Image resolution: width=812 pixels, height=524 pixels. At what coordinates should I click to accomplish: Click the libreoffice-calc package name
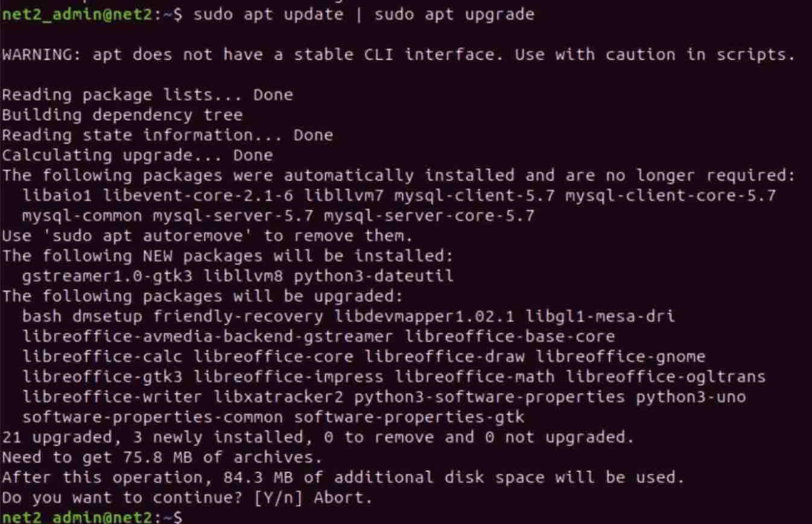point(102,357)
